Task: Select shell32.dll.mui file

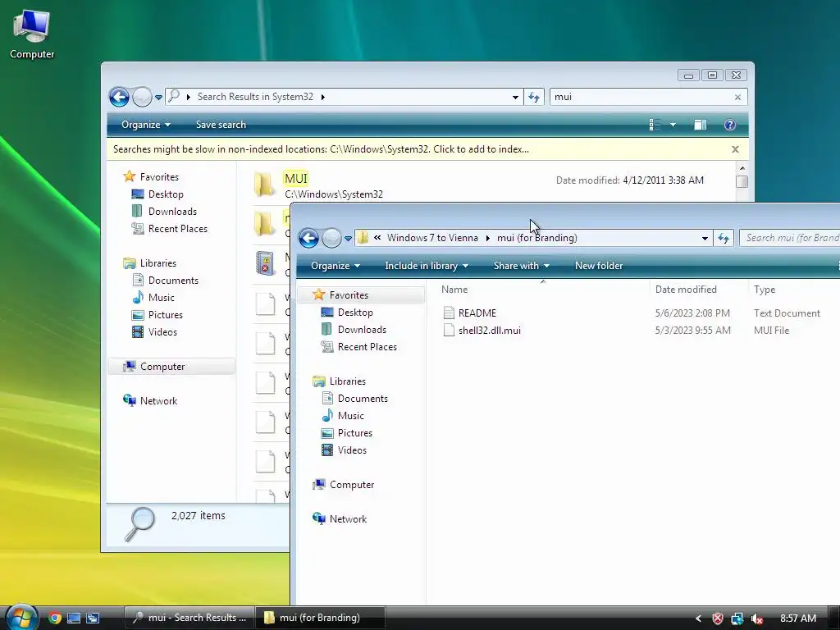Action: [489, 330]
